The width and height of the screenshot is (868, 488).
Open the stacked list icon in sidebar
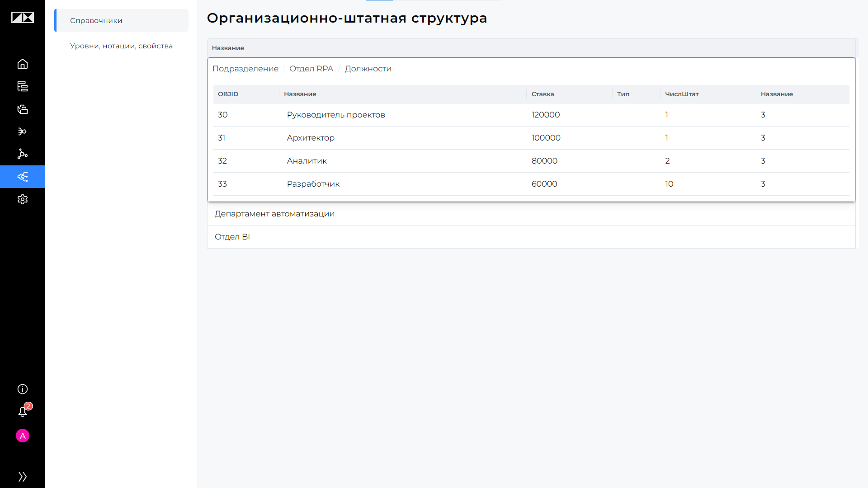23,86
